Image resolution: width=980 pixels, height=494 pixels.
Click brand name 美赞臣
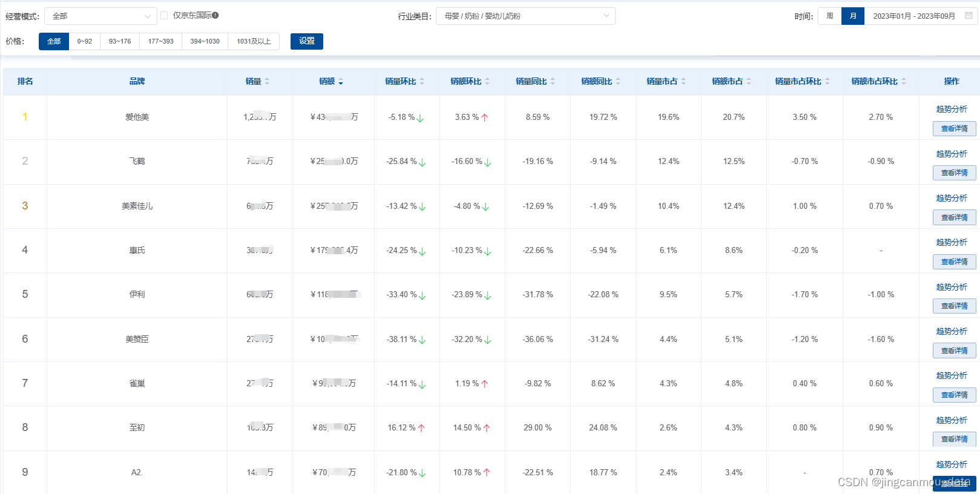[137, 339]
